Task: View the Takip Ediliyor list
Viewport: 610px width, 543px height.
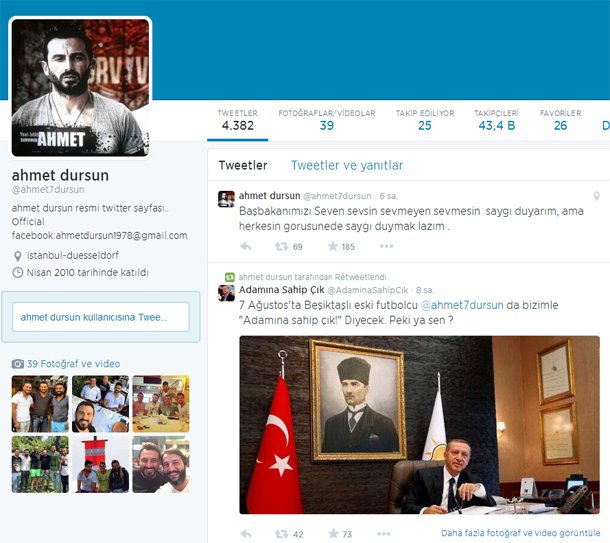Action: 425,120
